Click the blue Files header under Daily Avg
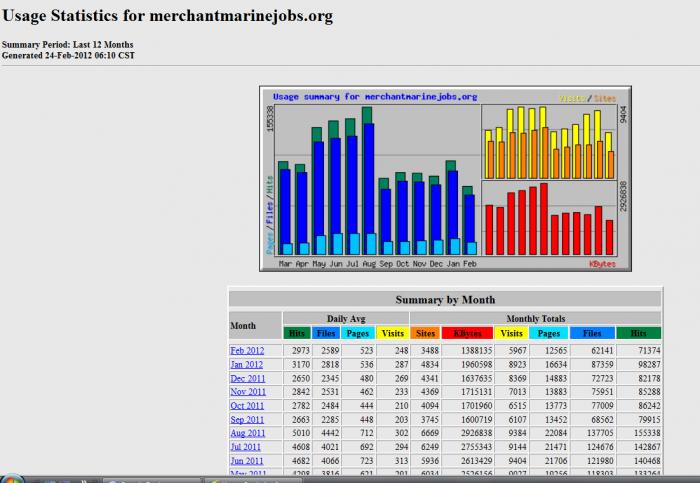700x483 pixels. [326, 333]
